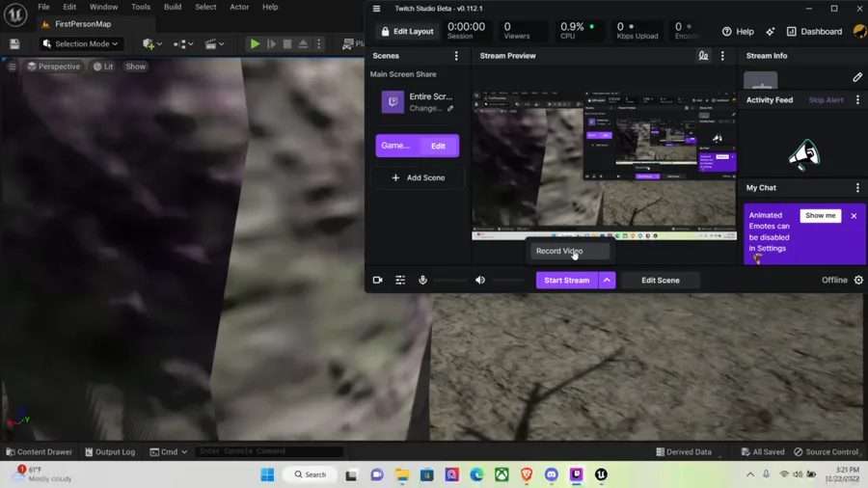
Task: Click the Twitch profile avatar
Action: (x=860, y=32)
